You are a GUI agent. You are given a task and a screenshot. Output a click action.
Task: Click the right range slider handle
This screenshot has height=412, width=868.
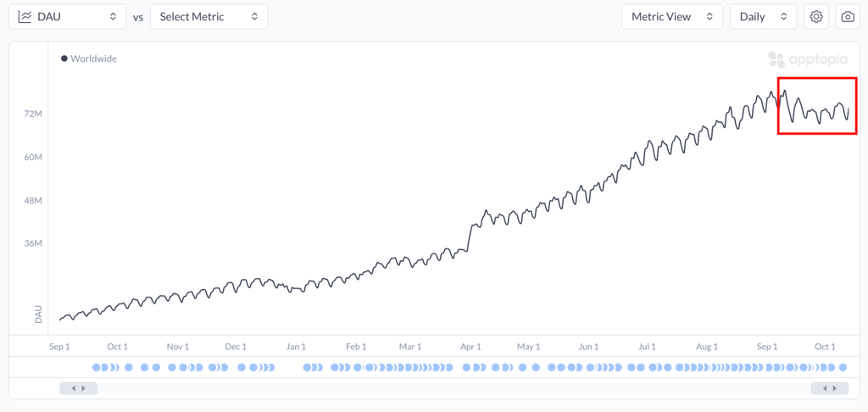[830, 388]
